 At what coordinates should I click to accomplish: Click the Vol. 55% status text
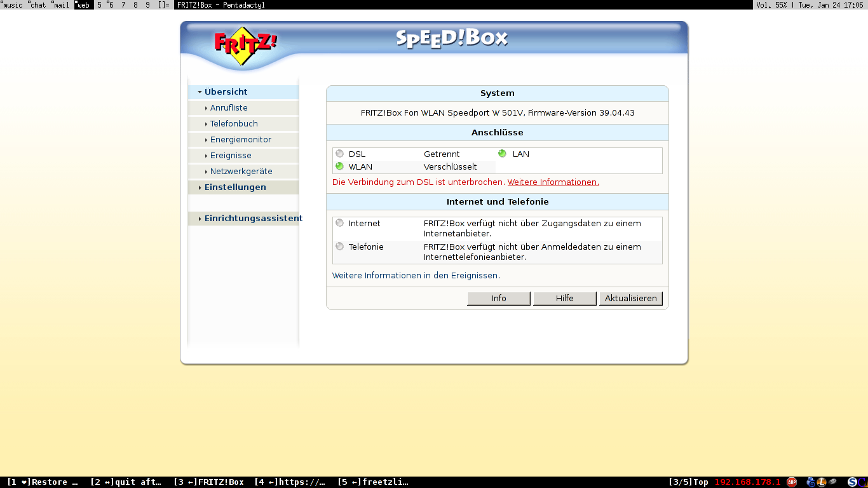pyautogui.click(x=772, y=4)
